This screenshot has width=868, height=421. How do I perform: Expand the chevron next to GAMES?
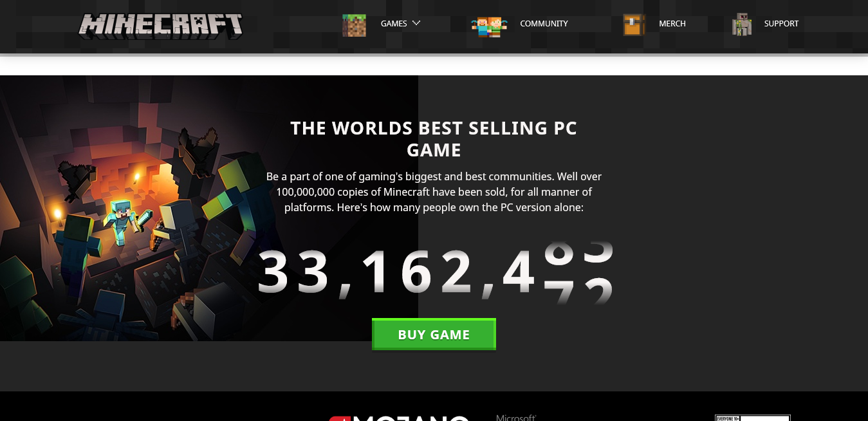pyautogui.click(x=416, y=23)
